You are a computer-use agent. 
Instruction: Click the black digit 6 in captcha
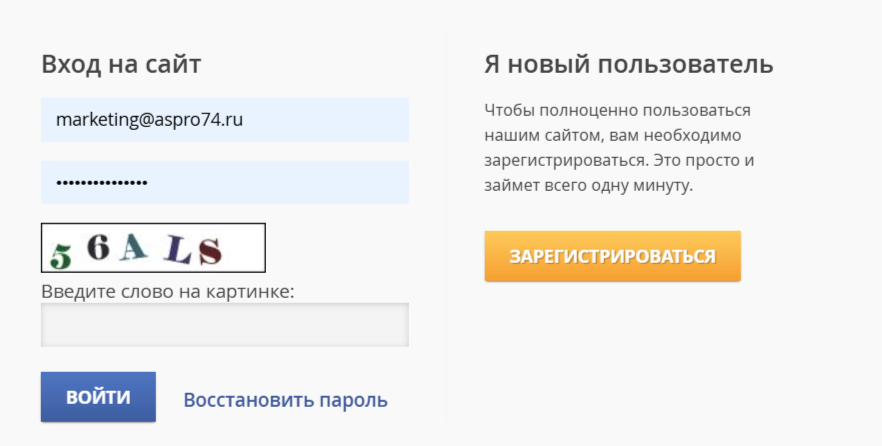pos(98,248)
